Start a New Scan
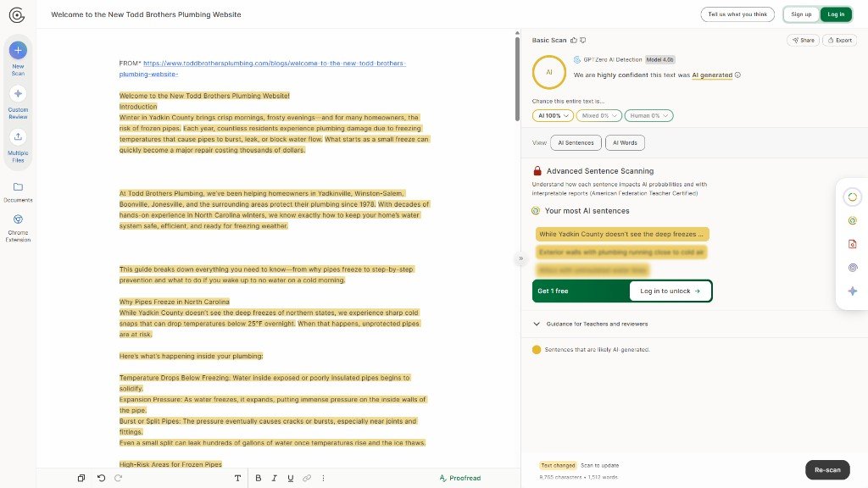Viewport: 868px width, 488px height. [x=18, y=58]
